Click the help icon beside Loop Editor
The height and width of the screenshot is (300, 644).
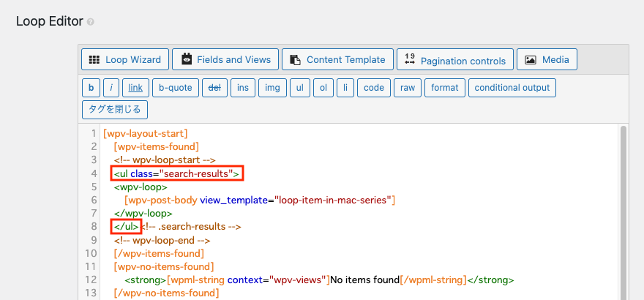[91, 22]
